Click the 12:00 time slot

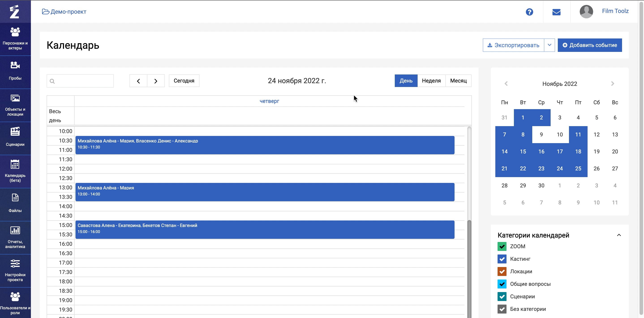coord(269,169)
